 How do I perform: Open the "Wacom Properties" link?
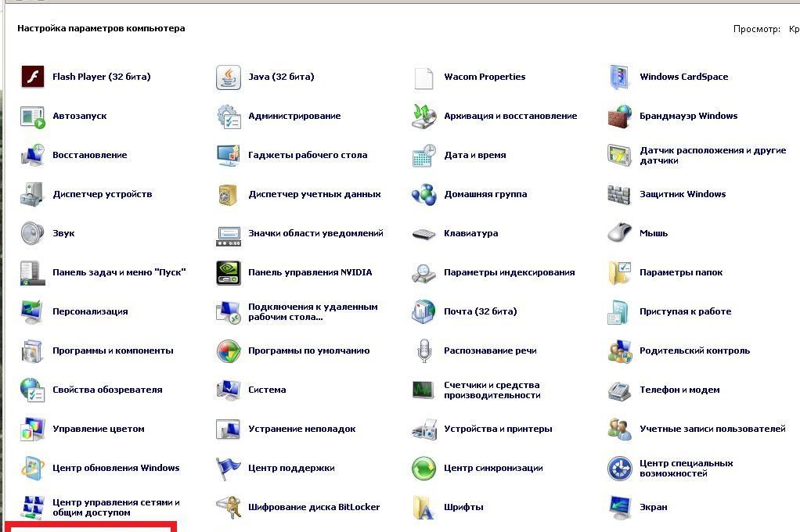point(485,77)
